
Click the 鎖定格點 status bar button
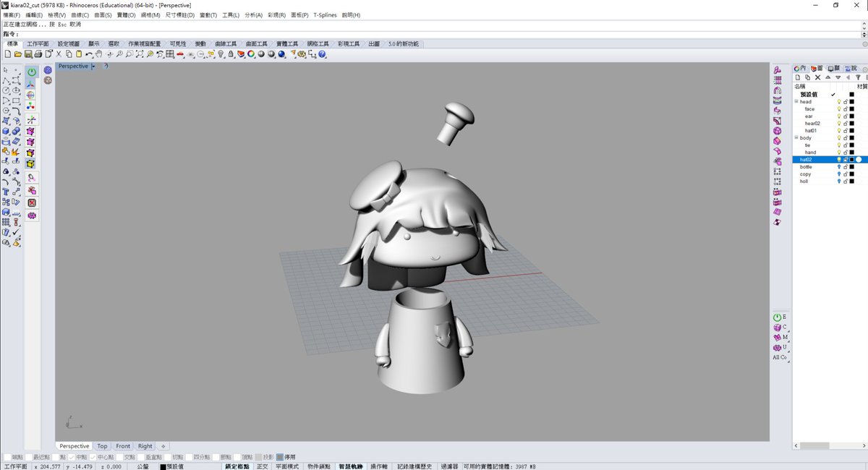(x=237, y=466)
